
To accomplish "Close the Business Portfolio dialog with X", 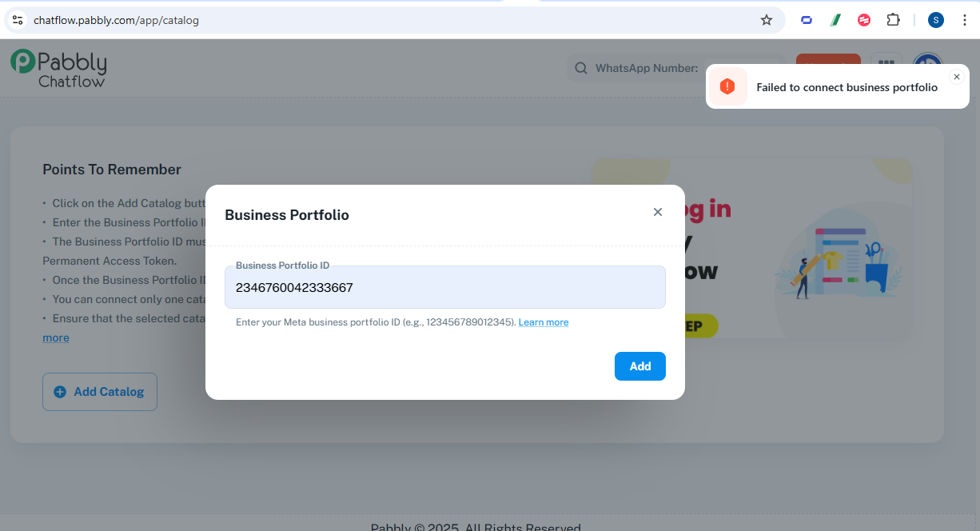I will click(x=658, y=212).
